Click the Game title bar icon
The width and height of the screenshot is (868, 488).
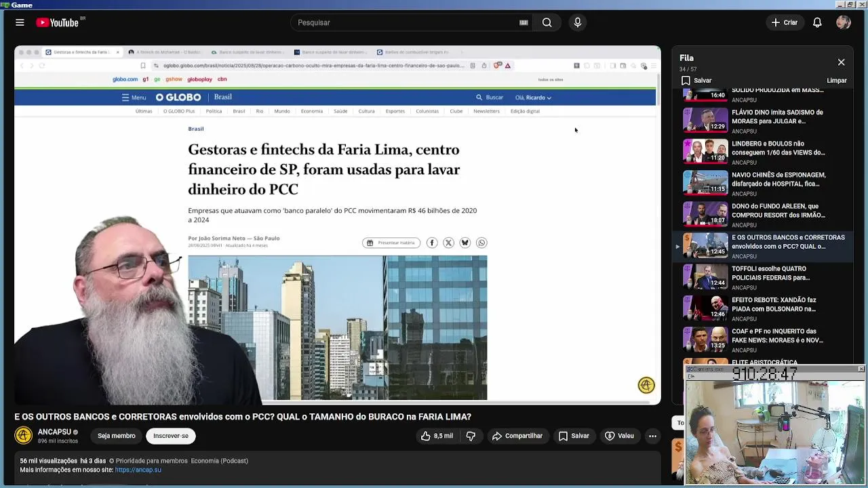point(5,5)
